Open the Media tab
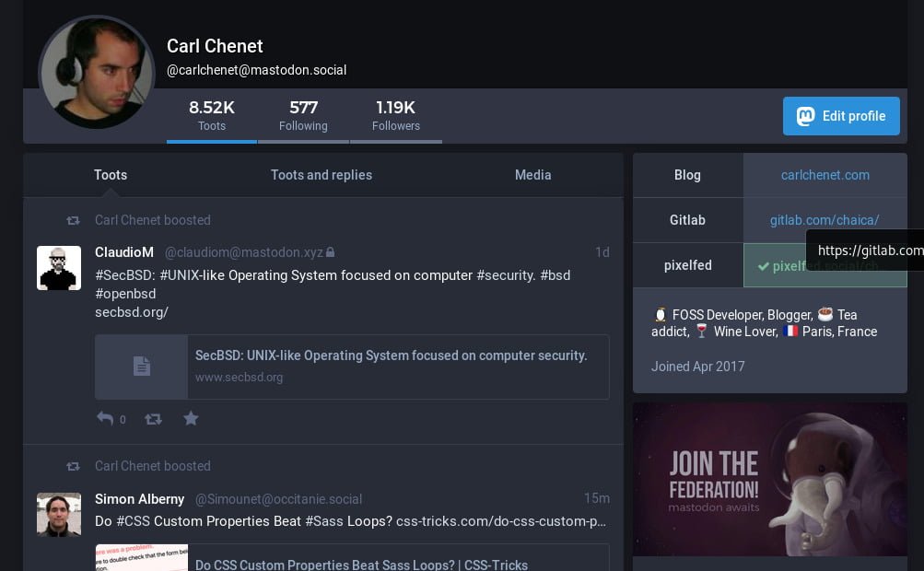Screen dimensions: 924x571 pyautogui.click(x=532, y=175)
